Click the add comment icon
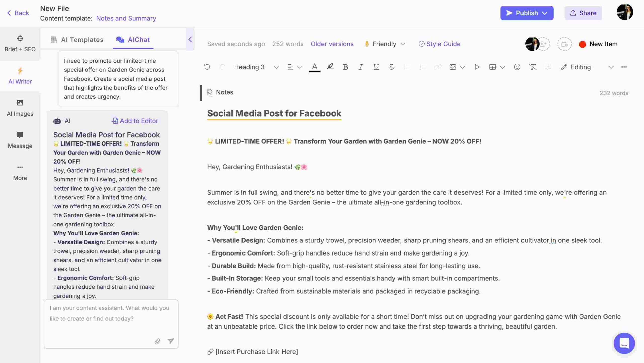Image resolution: width=644 pixels, height=363 pixels. click(548, 67)
